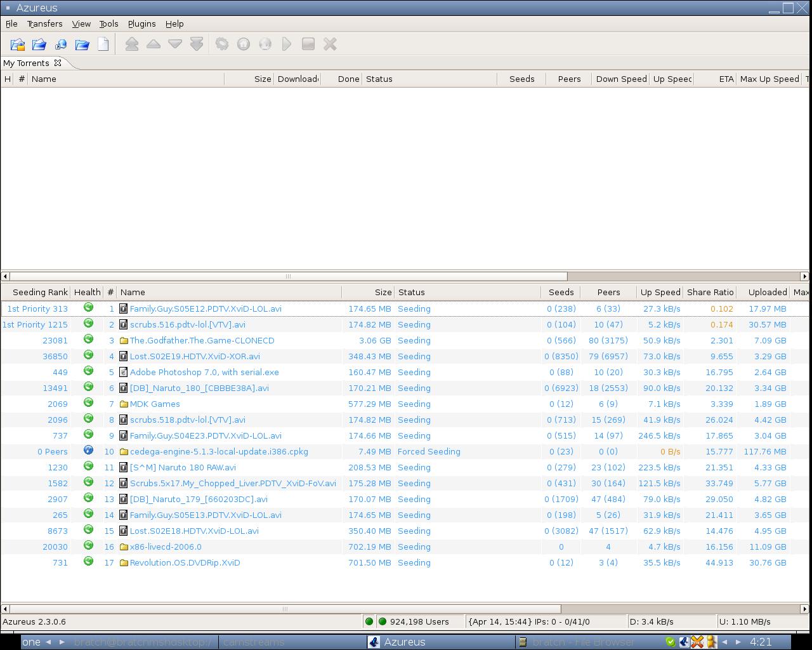Click the gear toolbar icon

(222, 44)
